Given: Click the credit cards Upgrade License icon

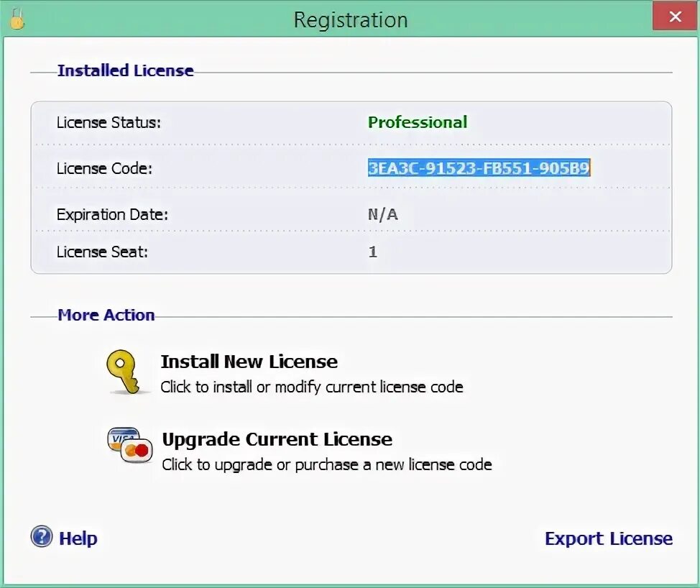Looking at the screenshot, I should [130, 445].
